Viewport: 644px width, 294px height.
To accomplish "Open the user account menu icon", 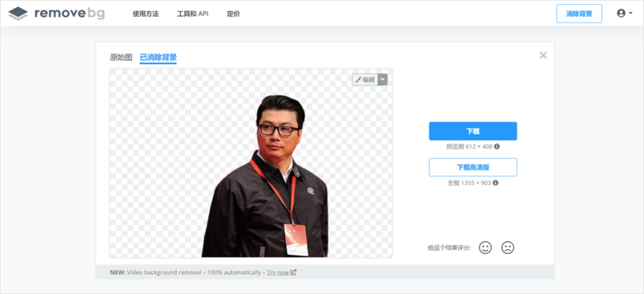I will pos(624,14).
